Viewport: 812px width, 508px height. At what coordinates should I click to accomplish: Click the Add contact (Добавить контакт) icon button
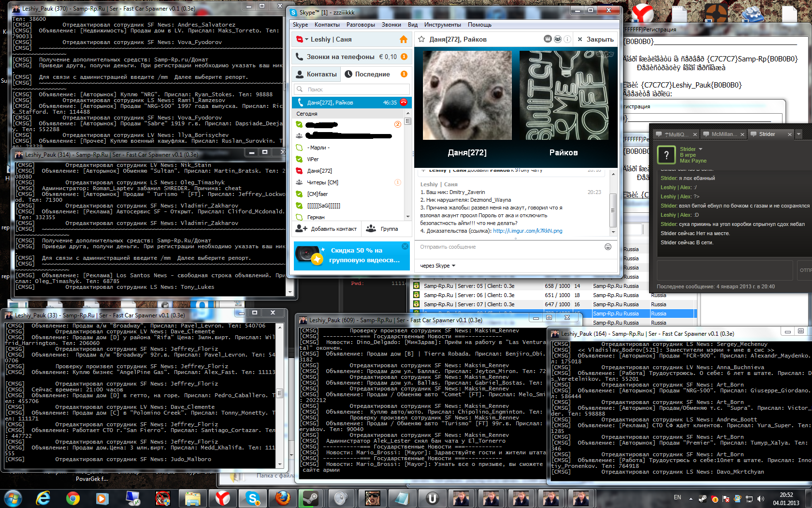coord(302,229)
